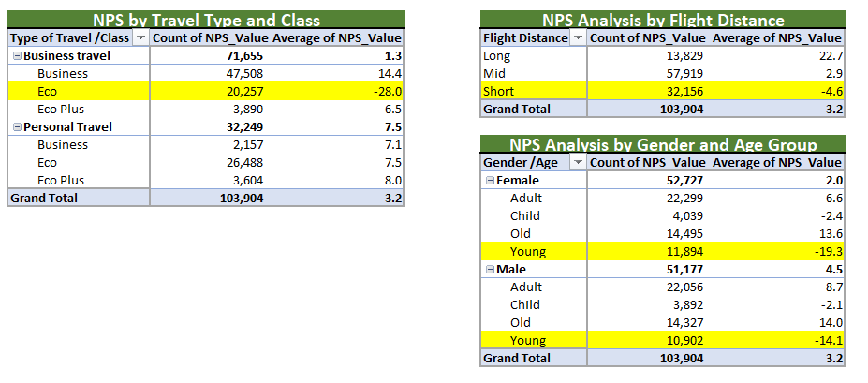Click the Business travel count 71,655
This screenshot has width=868, height=383.
[244, 56]
